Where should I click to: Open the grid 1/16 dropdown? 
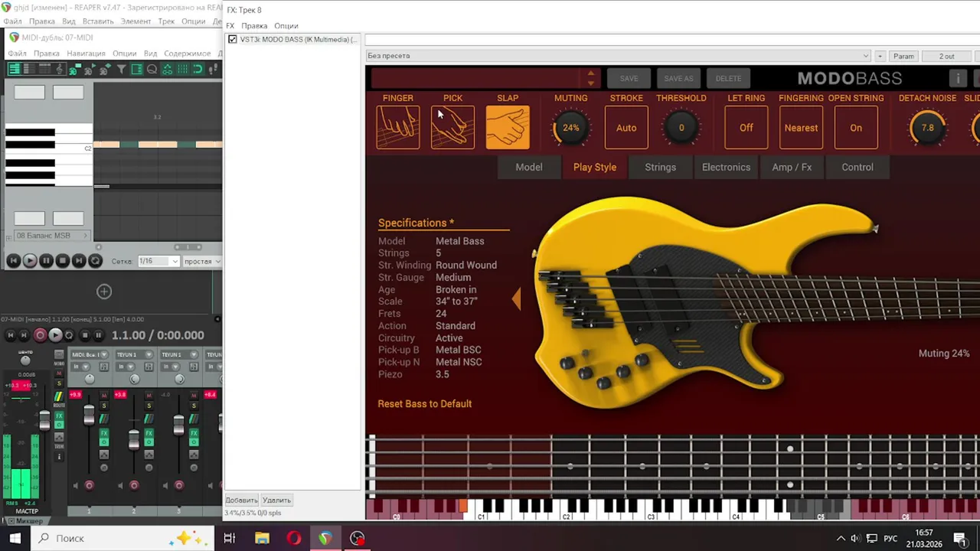(x=158, y=261)
